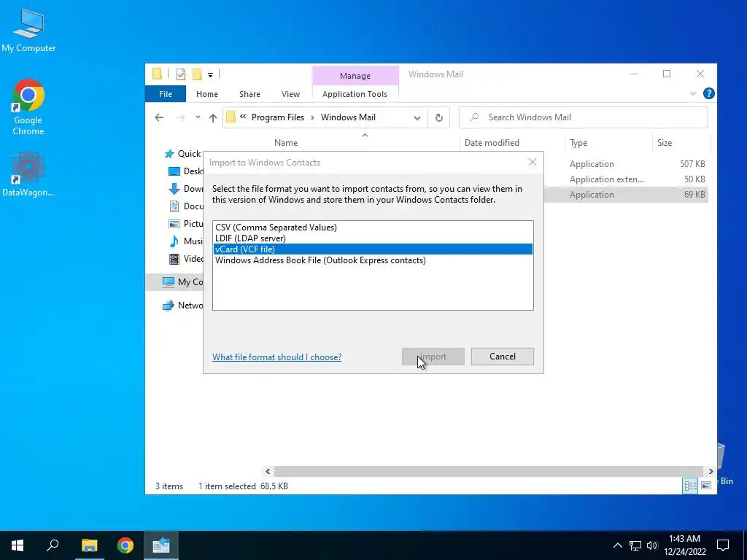The width and height of the screenshot is (747, 560).
Task: Open Downloads in the navigation pane
Action: [x=187, y=189]
